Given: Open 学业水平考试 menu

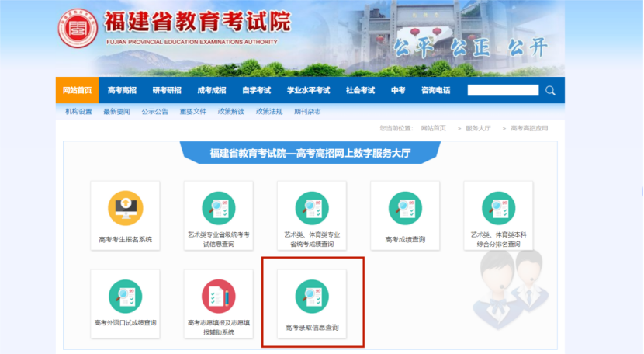Looking at the screenshot, I should 309,90.
